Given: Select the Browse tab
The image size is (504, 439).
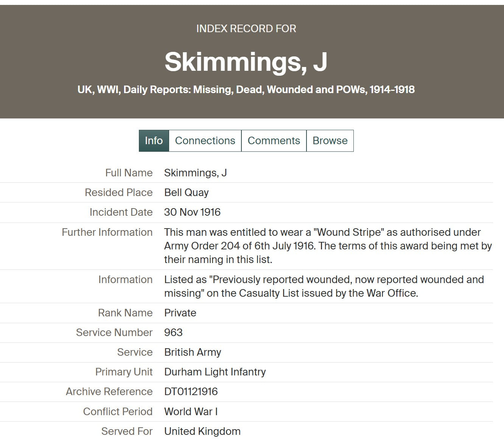Looking at the screenshot, I should point(330,141).
